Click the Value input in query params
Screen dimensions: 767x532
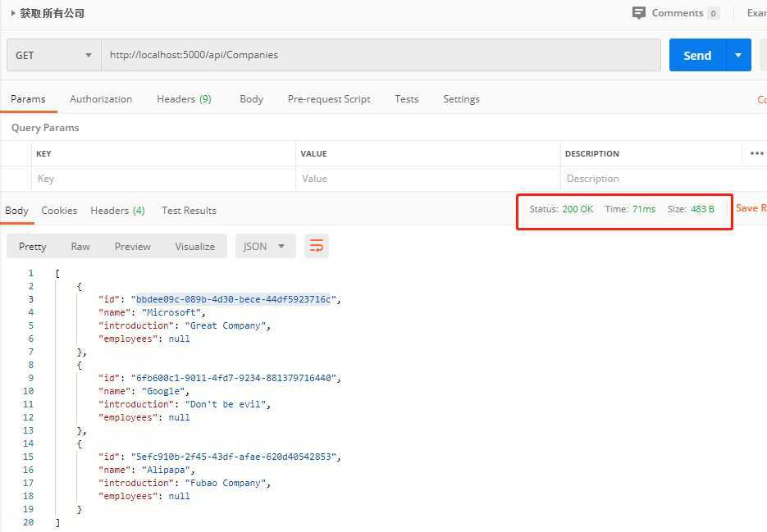click(428, 179)
